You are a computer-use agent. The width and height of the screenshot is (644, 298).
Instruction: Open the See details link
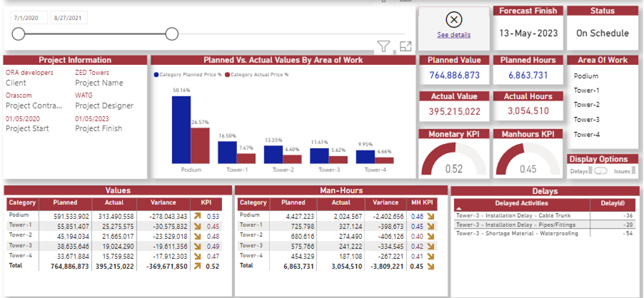(x=454, y=35)
